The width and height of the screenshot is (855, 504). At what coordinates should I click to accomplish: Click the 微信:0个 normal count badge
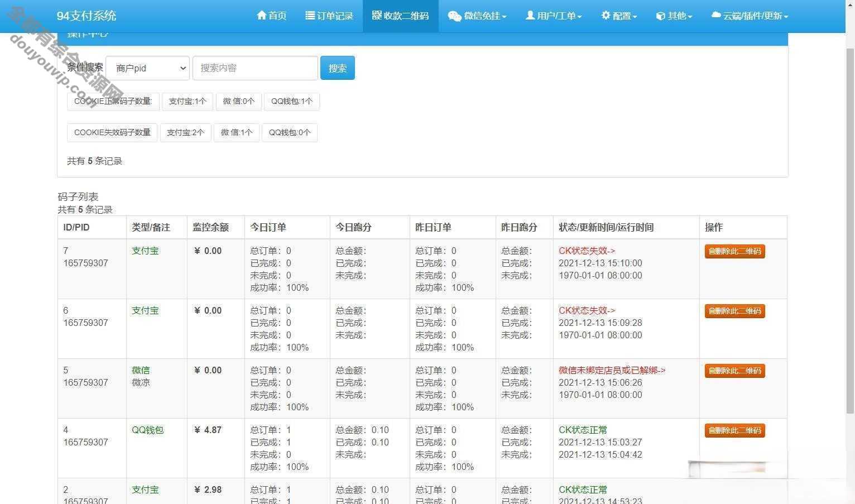click(x=238, y=101)
